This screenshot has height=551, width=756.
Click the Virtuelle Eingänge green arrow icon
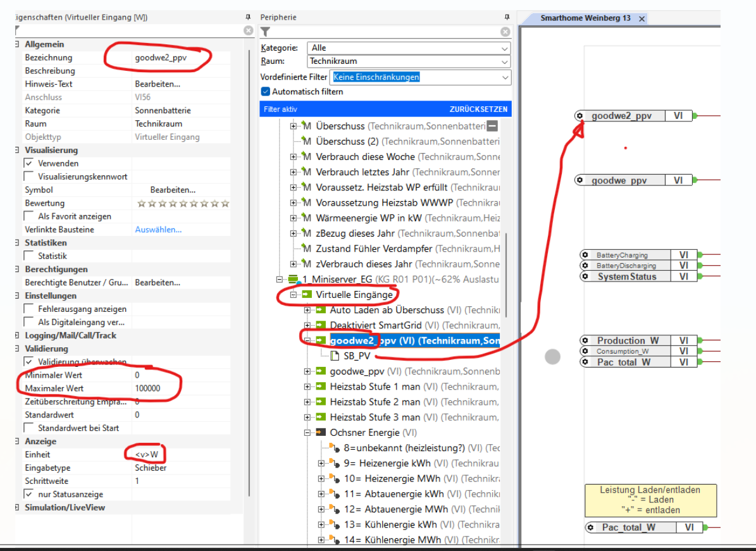pyautogui.click(x=307, y=295)
